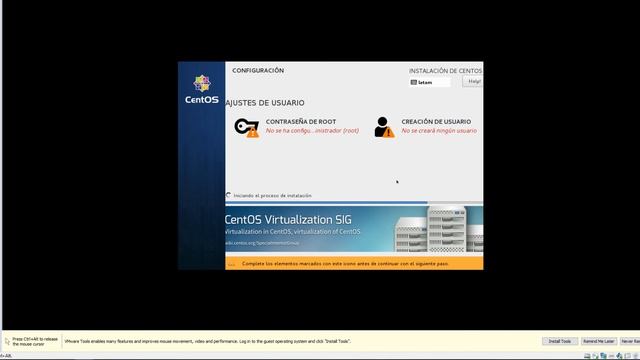
Task: Click the installation progress bar
Action: point(354,202)
